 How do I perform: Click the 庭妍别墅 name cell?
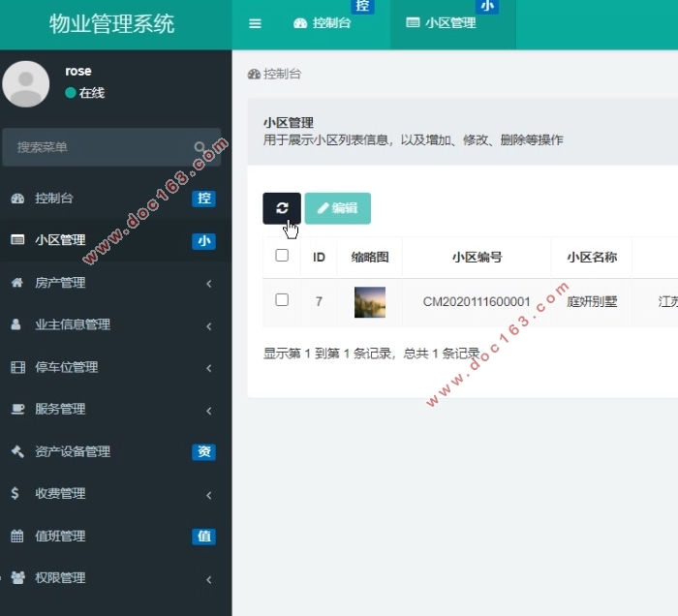coord(592,301)
